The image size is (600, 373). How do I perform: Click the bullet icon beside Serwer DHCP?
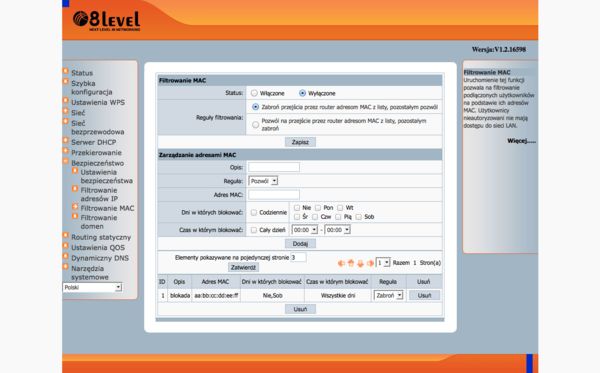click(65, 140)
